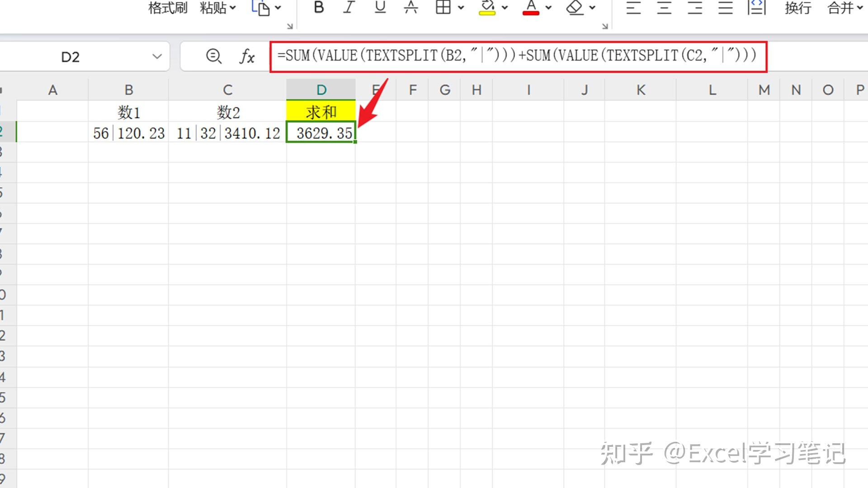This screenshot has width=868, height=488.
Task: Click the red font color icon
Action: click(x=531, y=8)
